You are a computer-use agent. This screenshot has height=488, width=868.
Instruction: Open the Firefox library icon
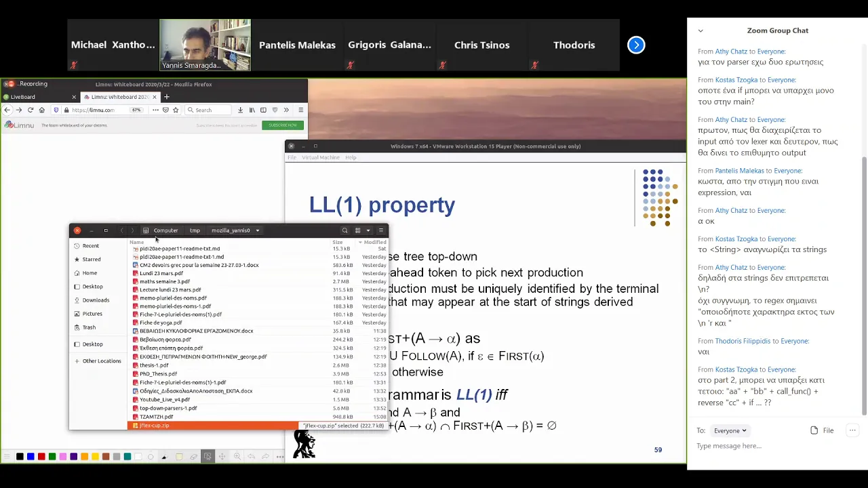point(252,110)
